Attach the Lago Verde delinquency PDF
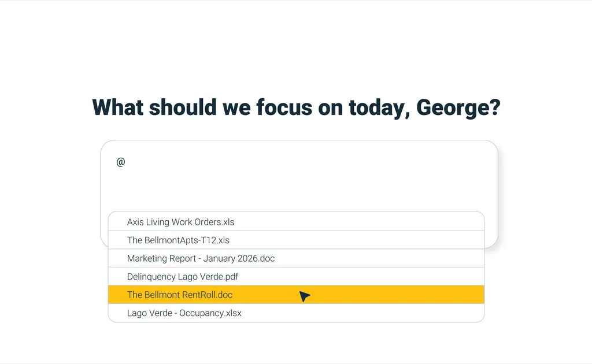This screenshot has height=364, width=592. tap(183, 277)
